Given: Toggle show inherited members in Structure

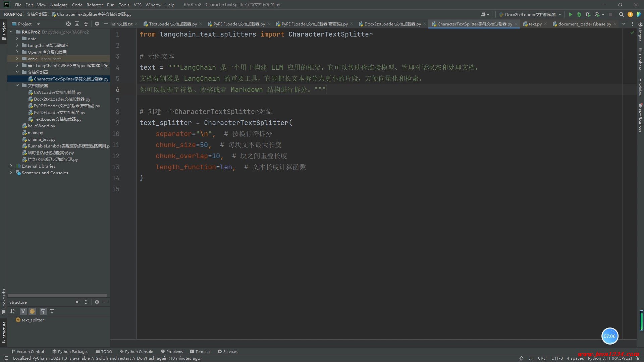Looking at the screenshot, I should 23,311.
